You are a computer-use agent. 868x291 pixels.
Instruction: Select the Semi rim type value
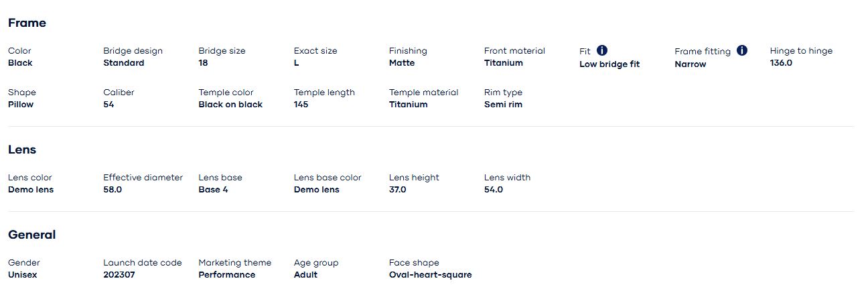(503, 105)
